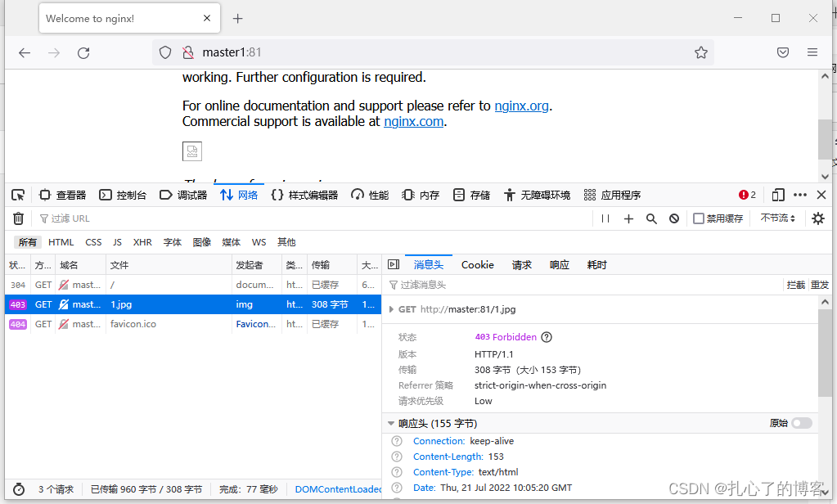The width and height of the screenshot is (837, 504).
Task: Switch to the Cookie tab
Action: pos(477,264)
